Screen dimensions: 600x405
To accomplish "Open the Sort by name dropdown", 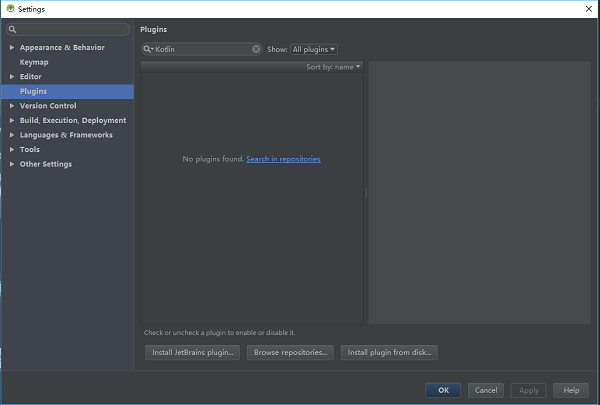I will click(x=334, y=67).
